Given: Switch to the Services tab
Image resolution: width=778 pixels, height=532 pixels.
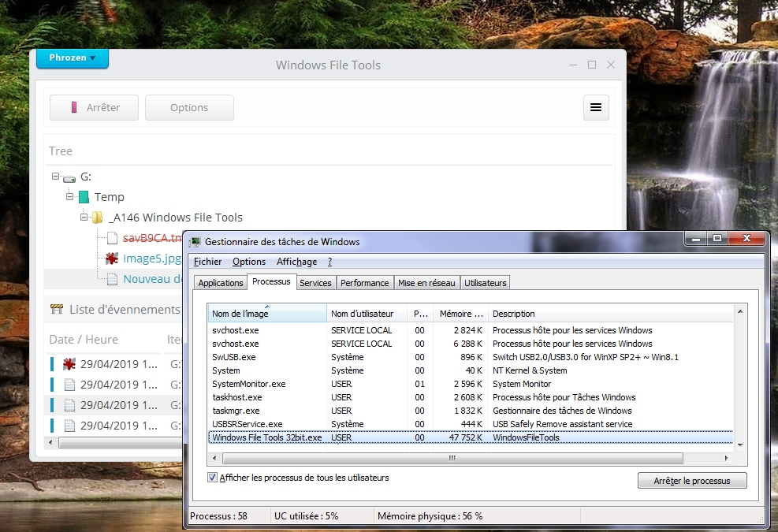Looking at the screenshot, I should (x=315, y=283).
